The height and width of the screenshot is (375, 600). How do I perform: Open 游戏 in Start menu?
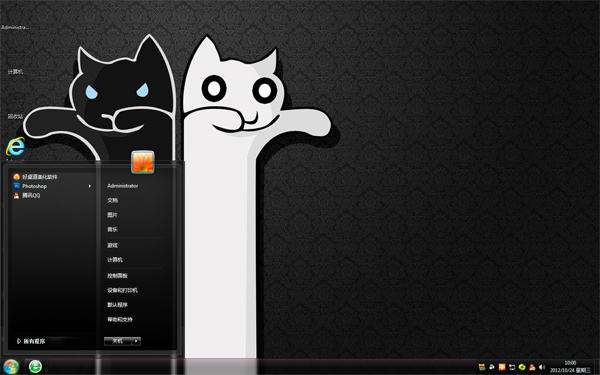[x=112, y=245]
